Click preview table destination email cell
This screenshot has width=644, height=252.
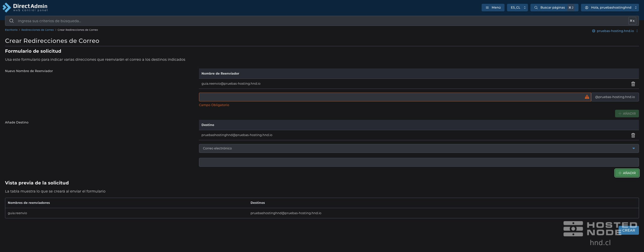[x=286, y=213]
